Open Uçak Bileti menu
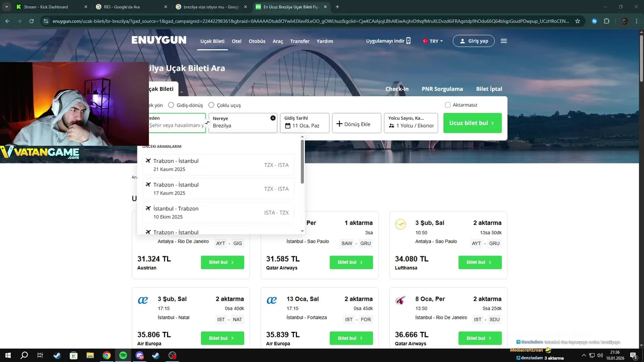 [212, 41]
